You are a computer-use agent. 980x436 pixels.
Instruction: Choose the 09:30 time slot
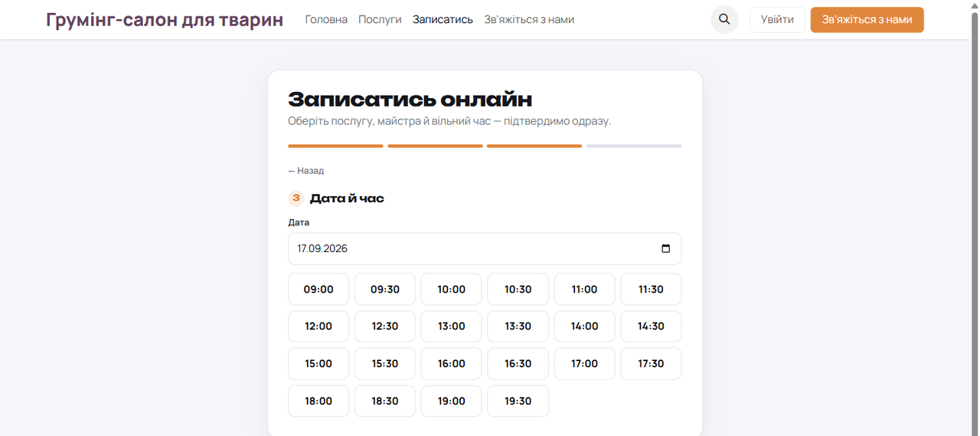385,290
